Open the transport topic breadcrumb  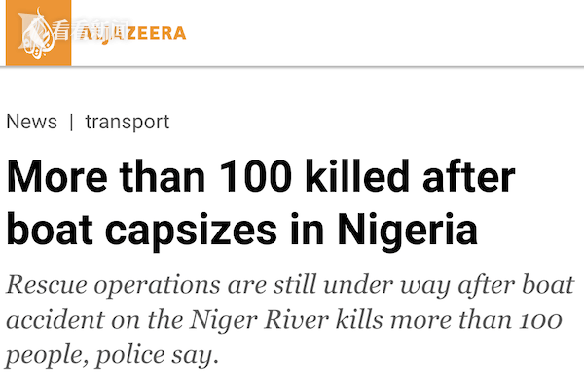click(128, 123)
